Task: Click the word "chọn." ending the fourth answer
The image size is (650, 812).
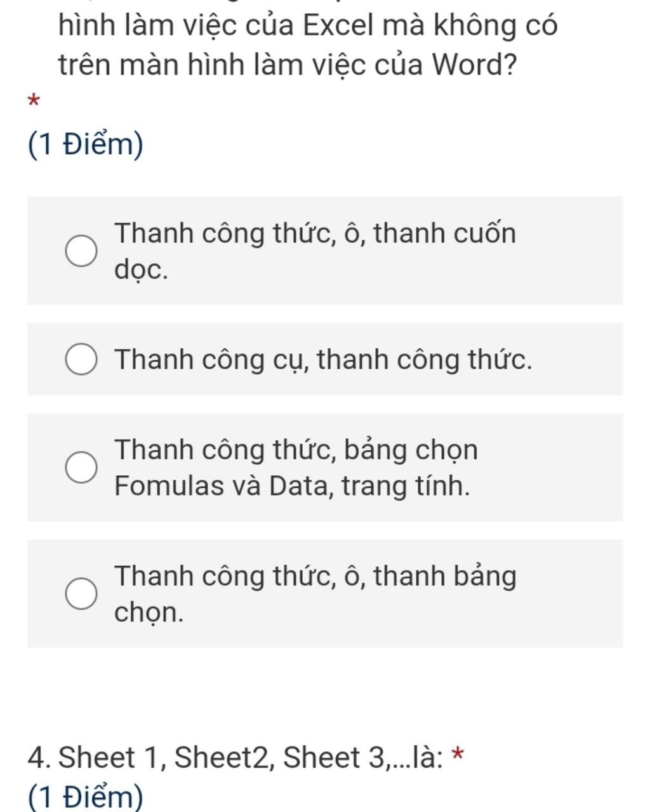Action: point(149,612)
